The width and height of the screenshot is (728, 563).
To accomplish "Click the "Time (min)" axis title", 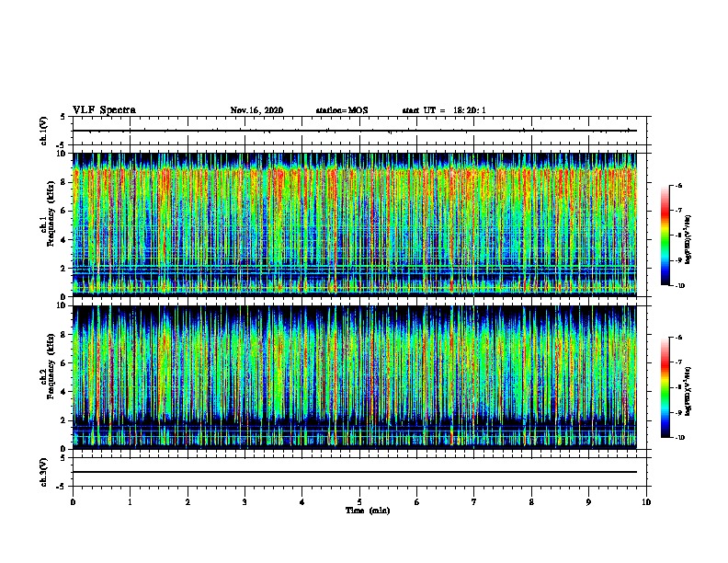I will click(x=368, y=511).
